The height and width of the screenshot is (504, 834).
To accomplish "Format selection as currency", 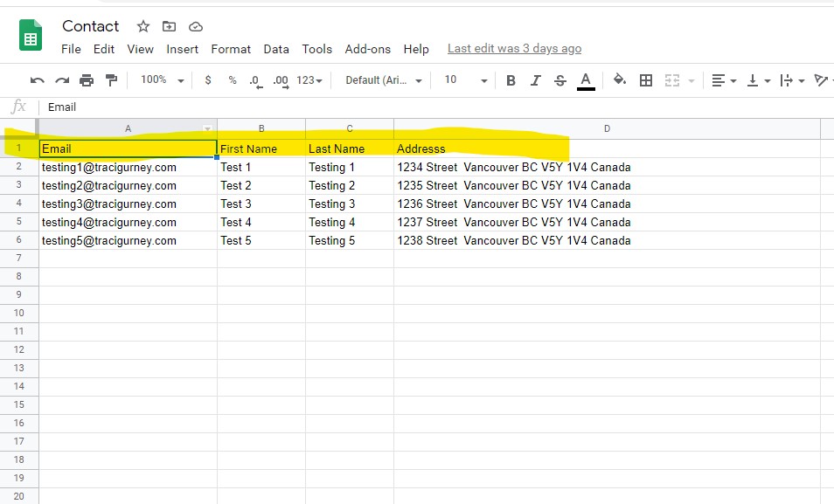I will coord(206,79).
